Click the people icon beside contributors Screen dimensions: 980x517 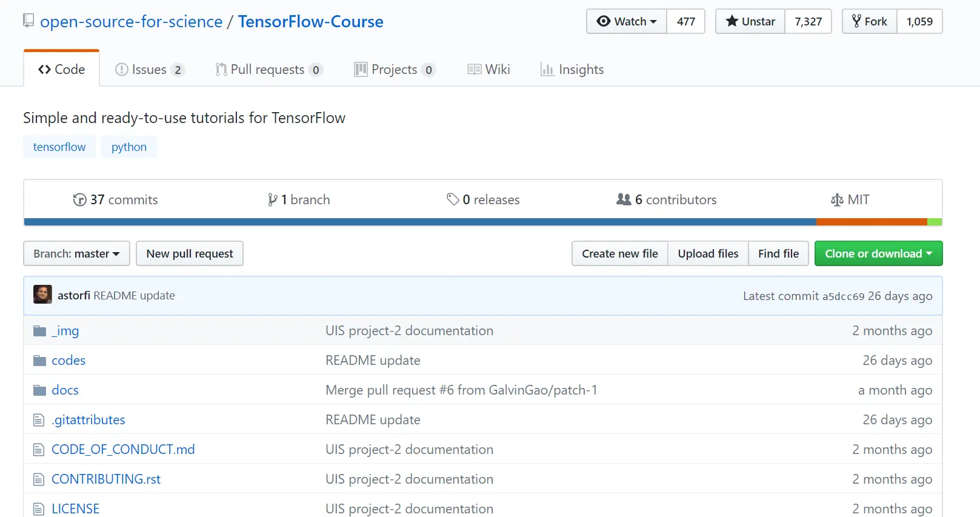(x=624, y=199)
